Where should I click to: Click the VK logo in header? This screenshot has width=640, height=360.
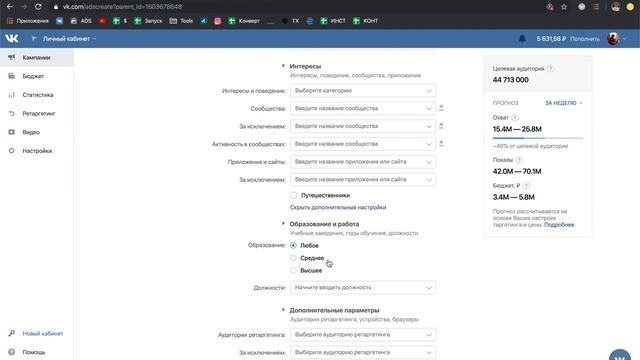[x=12, y=38]
